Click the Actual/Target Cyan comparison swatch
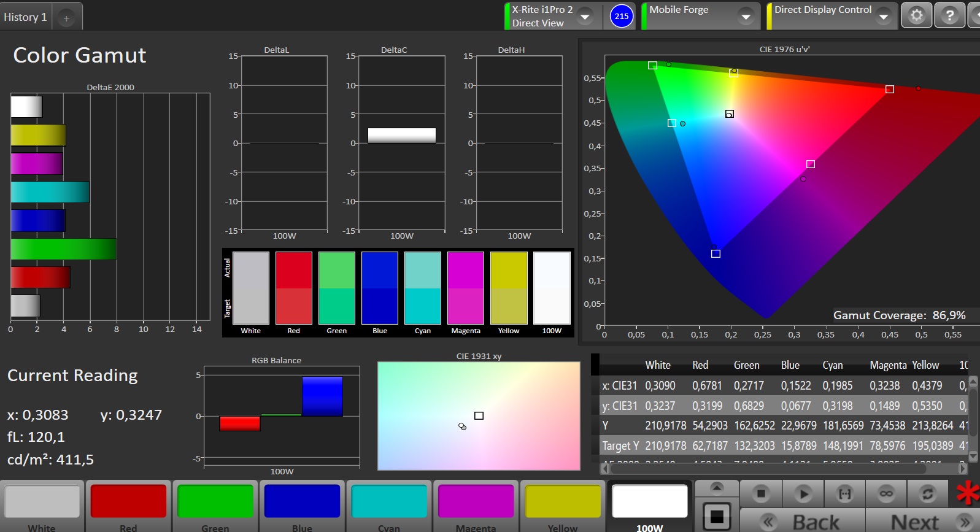This screenshot has height=532, width=980. tap(423, 288)
